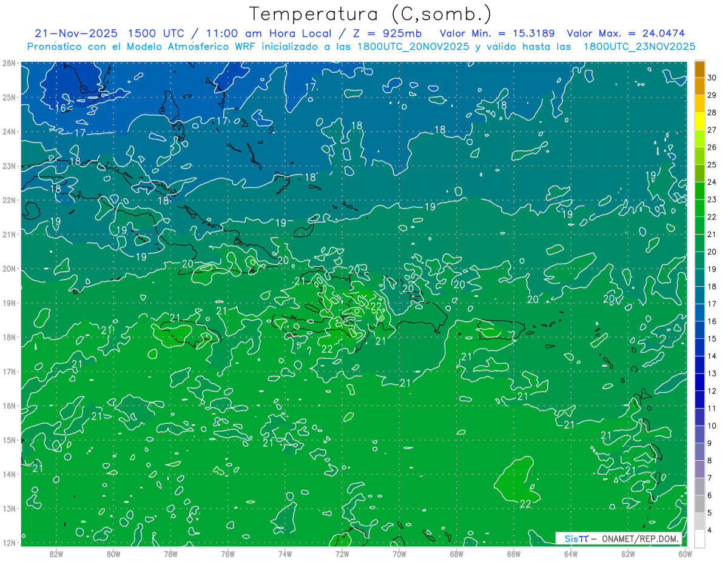Click the bright yellow color legend segment
Image resolution: width=728 pixels, height=562 pixels.
click(699, 121)
